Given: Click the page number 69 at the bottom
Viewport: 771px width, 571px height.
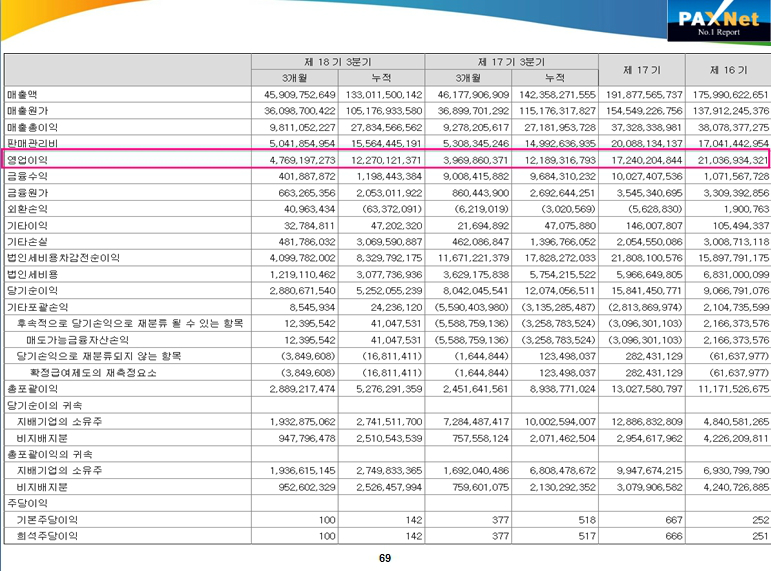Looking at the screenshot, I should click(x=385, y=557).
